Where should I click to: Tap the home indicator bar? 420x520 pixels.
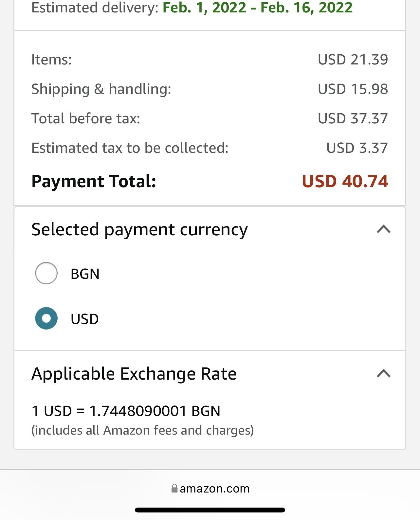[210, 510]
